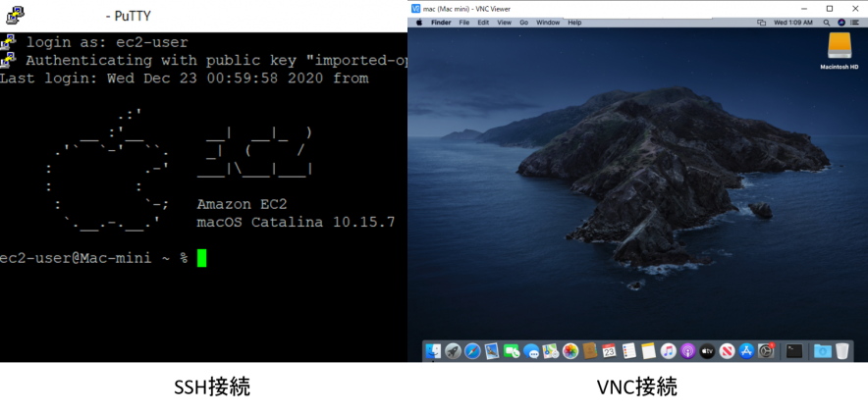Viewport: 868px width, 413px height.
Task: Open Finder from the Dock
Action: (x=434, y=351)
